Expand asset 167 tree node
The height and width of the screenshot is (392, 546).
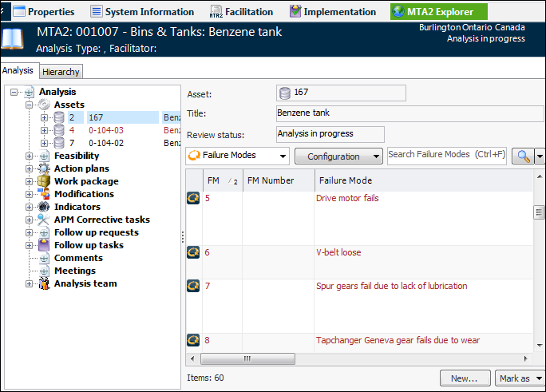44,117
